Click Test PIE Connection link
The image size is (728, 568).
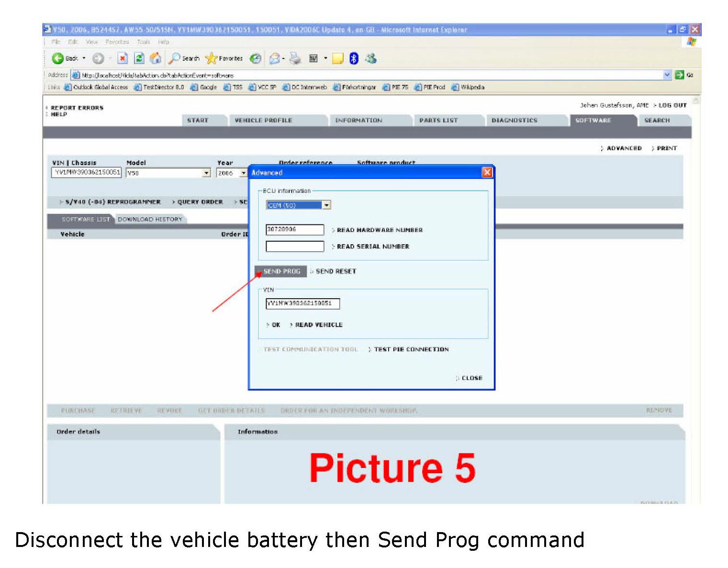point(411,349)
